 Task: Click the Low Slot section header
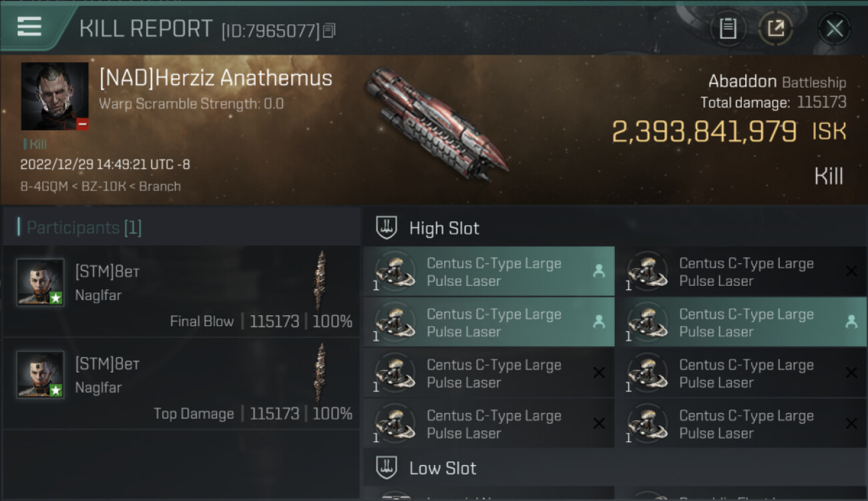click(x=443, y=468)
